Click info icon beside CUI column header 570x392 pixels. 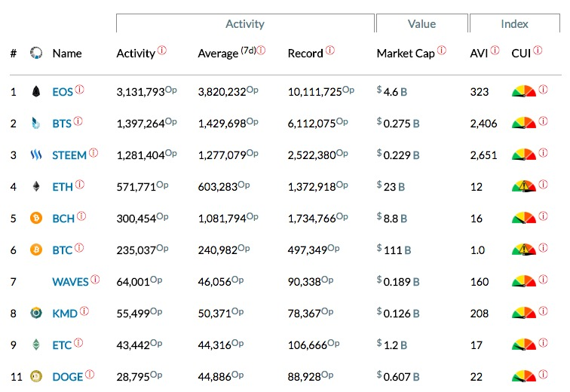pos(538,51)
